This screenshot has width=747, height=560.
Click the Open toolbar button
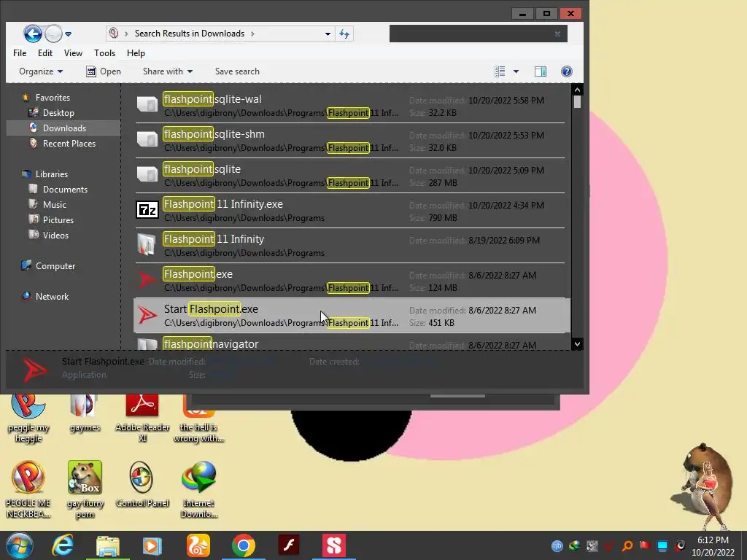pyautogui.click(x=104, y=71)
